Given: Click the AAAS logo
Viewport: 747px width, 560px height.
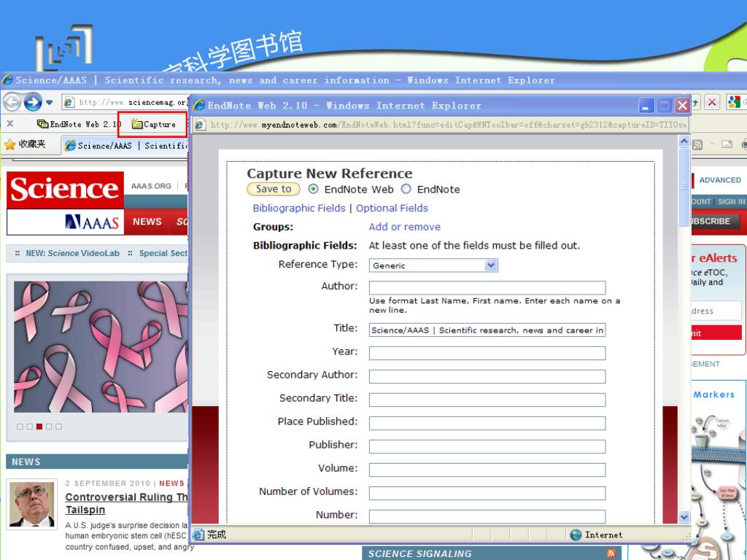Looking at the screenshot, I should pyautogui.click(x=91, y=222).
